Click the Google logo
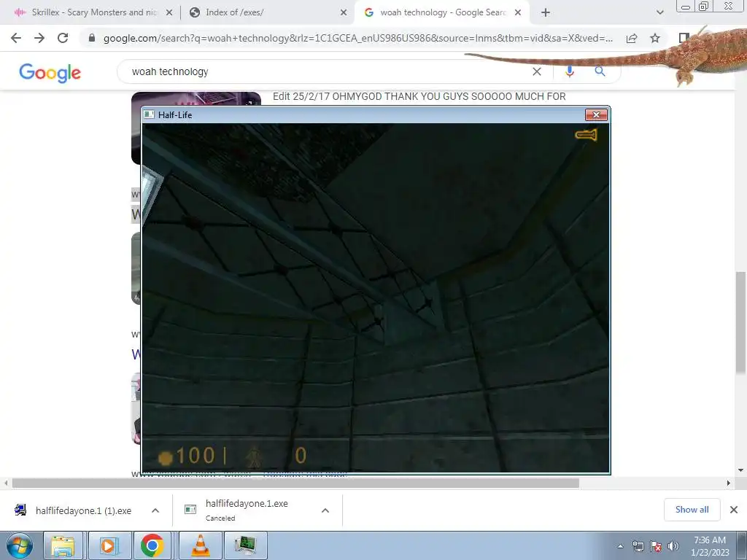Viewport: 747px width, 560px height. (x=50, y=72)
